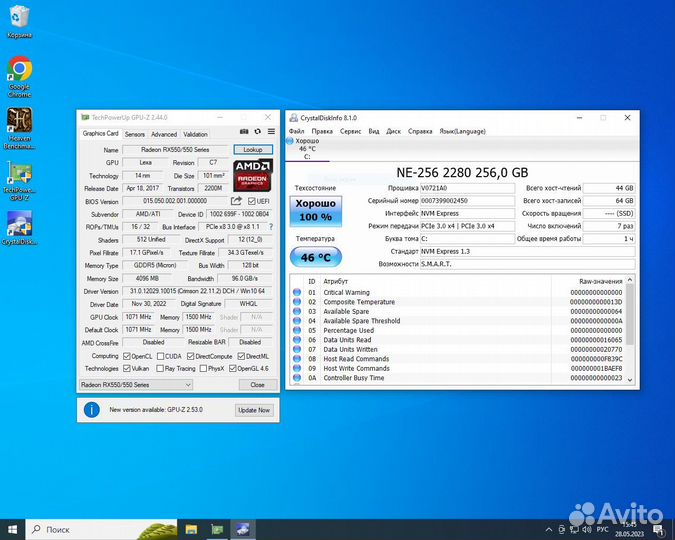Switch to the Validation tab
Image resolution: width=675 pixels, height=540 pixels.
pyautogui.click(x=195, y=134)
